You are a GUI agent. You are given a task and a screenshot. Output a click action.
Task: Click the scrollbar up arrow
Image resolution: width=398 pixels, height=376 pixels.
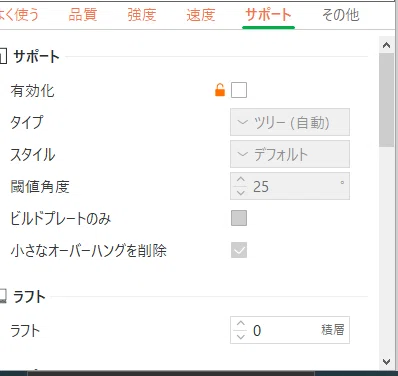pyautogui.click(x=387, y=45)
